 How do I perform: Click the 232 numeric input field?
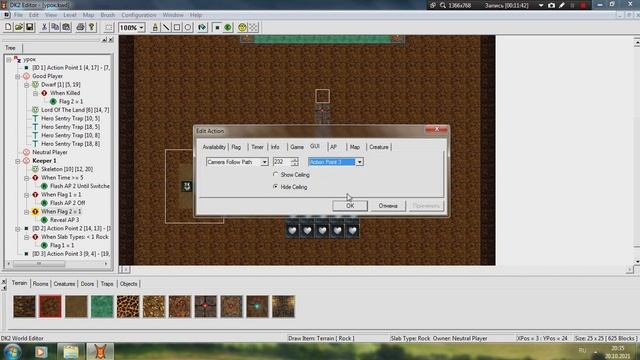point(282,162)
